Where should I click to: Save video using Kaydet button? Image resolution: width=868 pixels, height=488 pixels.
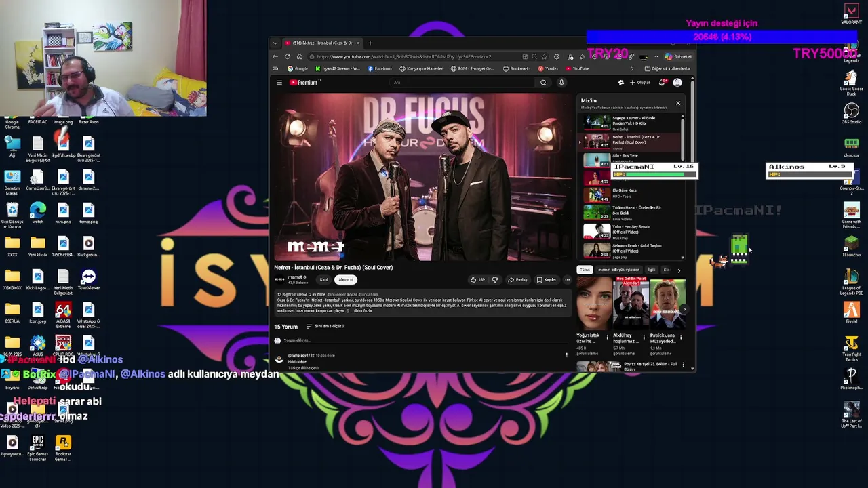(547, 279)
